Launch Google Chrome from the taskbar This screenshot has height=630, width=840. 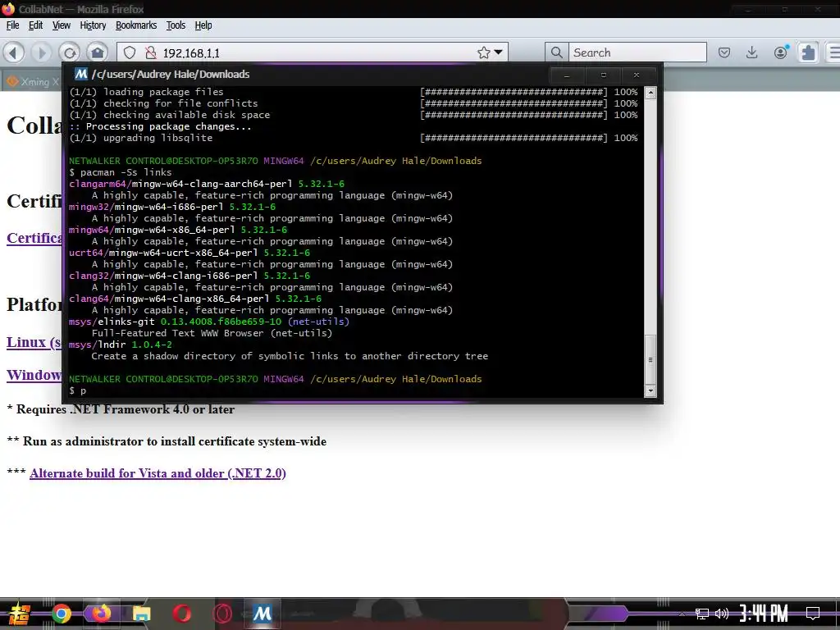[61, 614]
